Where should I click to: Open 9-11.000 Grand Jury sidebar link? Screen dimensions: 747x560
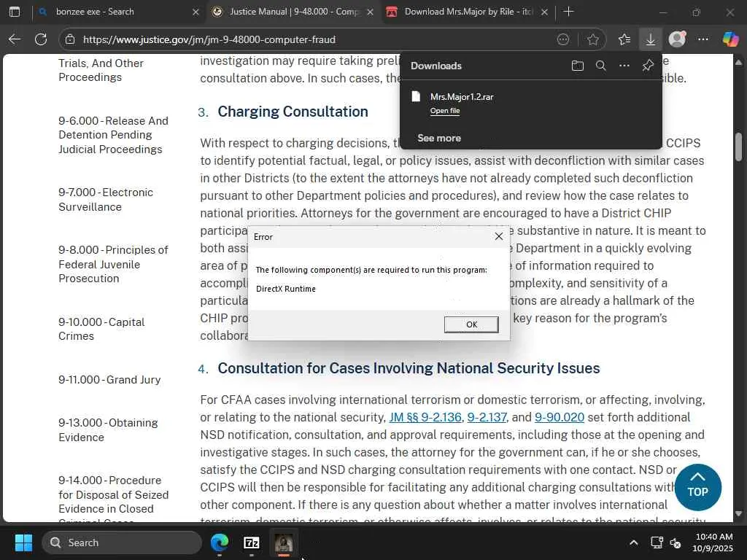tap(109, 379)
